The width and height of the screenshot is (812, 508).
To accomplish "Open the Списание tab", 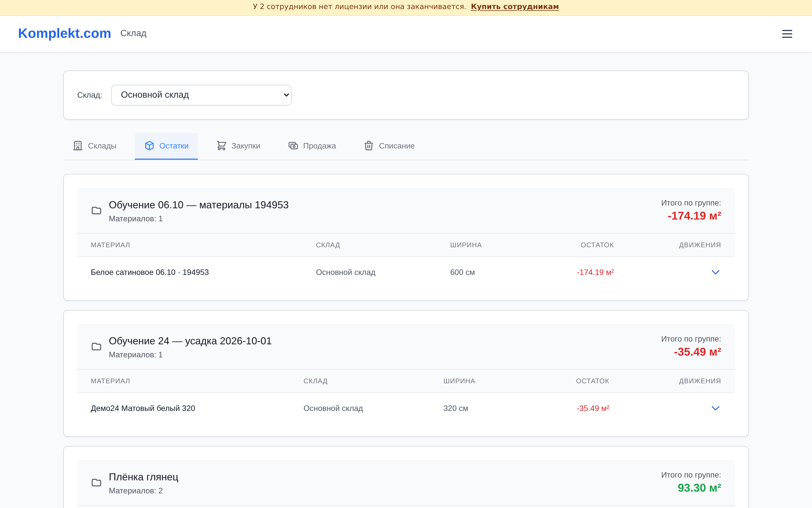I will coord(389,146).
